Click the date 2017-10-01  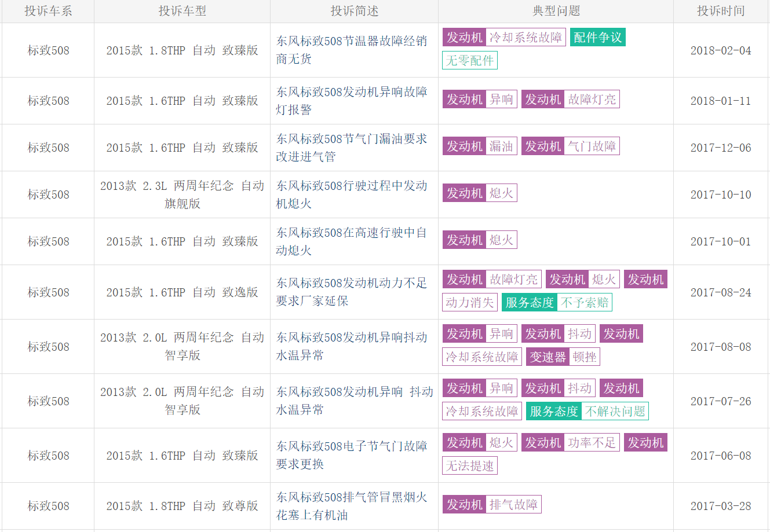coord(721,241)
